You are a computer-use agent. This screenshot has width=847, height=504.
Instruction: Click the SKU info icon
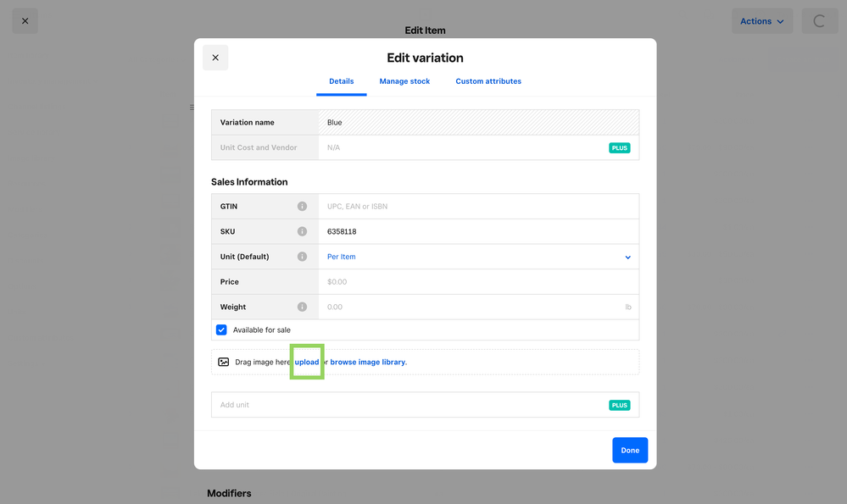click(x=302, y=232)
